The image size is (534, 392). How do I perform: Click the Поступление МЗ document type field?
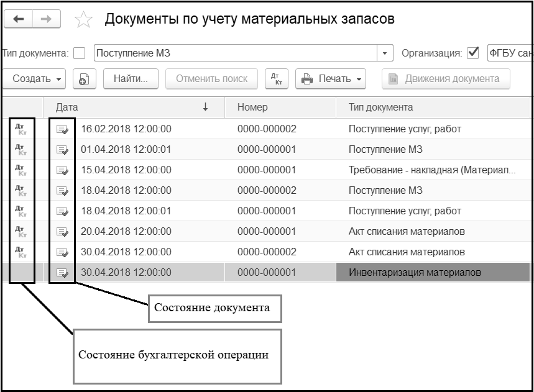click(236, 53)
